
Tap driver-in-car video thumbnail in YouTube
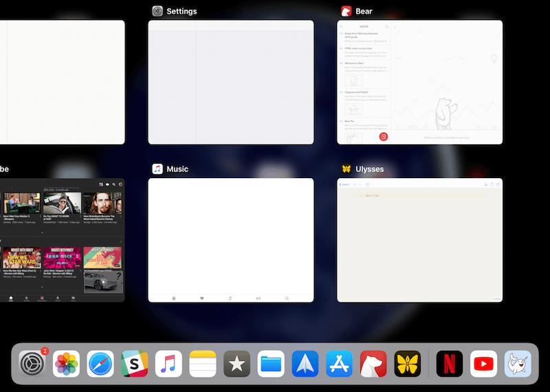click(62, 203)
